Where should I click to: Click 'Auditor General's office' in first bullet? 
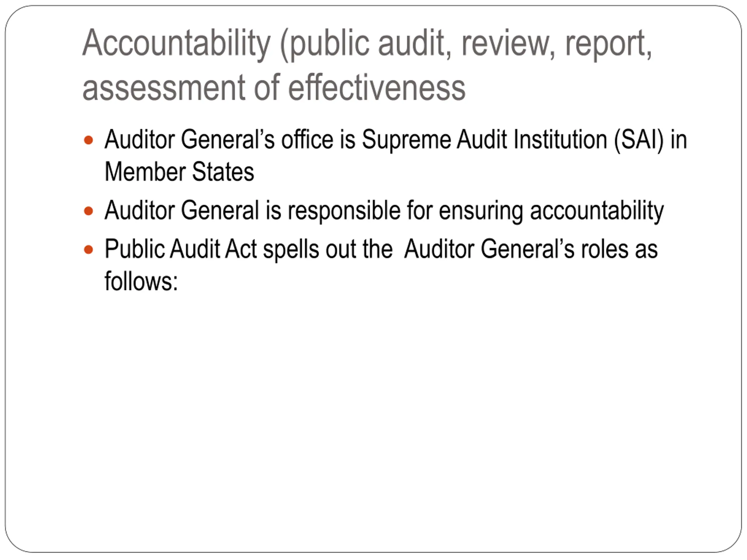click(219, 139)
